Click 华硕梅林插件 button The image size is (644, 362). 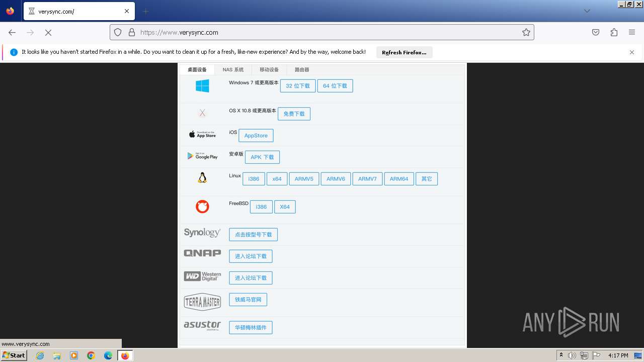click(251, 328)
